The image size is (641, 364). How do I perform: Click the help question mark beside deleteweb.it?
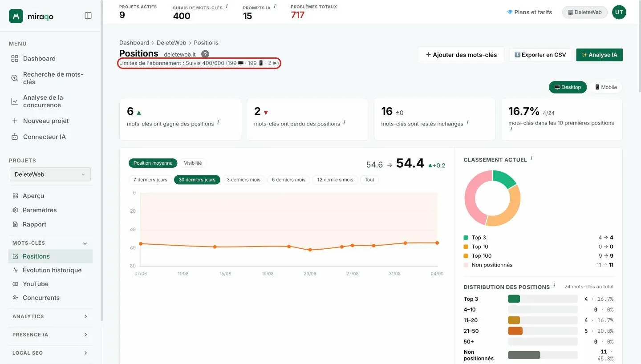point(205,54)
